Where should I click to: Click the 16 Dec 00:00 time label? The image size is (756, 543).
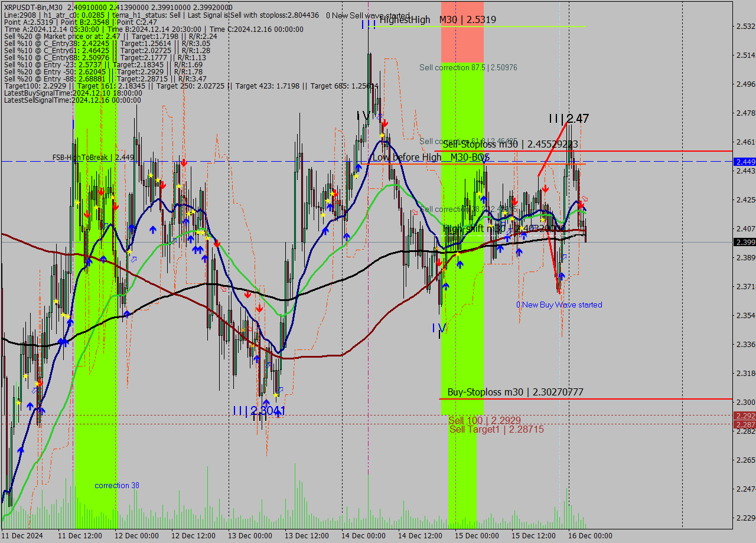[x=591, y=536]
